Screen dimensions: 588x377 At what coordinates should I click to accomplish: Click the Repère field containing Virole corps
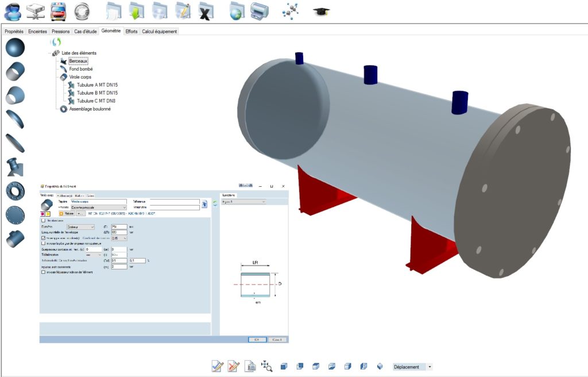pyautogui.click(x=99, y=202)
